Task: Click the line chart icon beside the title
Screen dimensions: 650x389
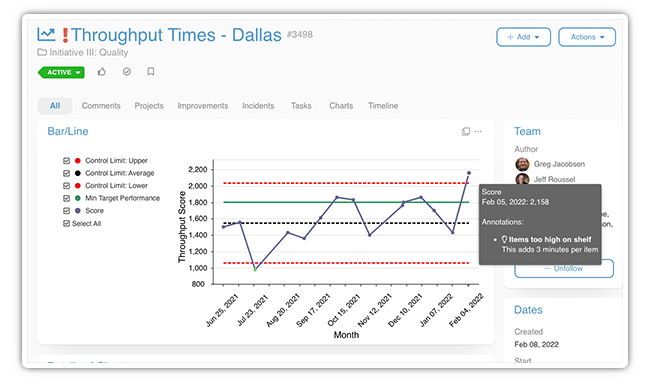Action: 46,34
